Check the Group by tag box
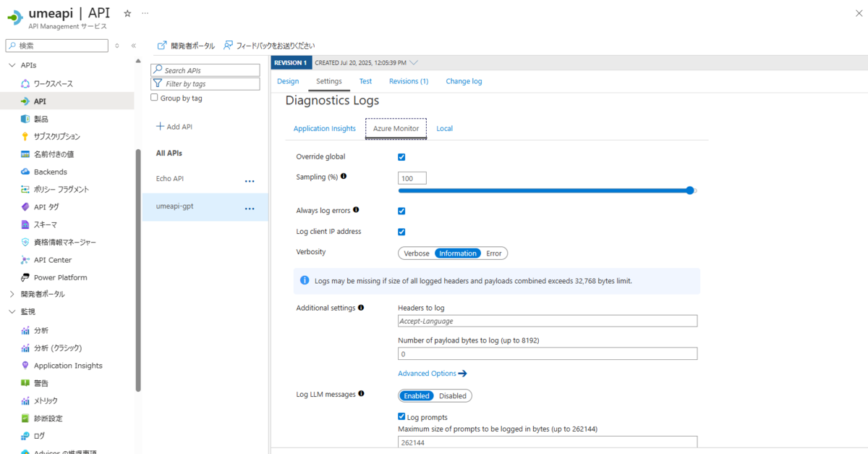Image resolution: width=868 pixels, height=454 pixels. [x=154, y=98]
